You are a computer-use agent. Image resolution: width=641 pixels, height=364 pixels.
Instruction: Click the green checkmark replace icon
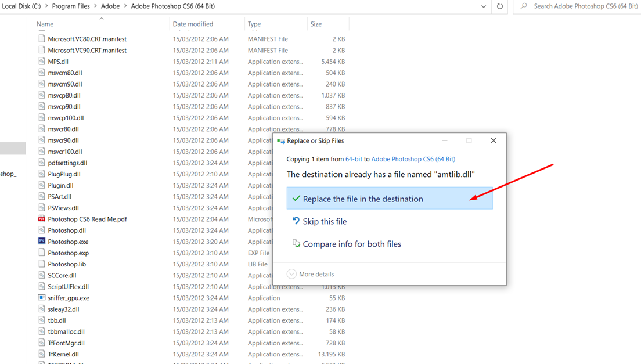point(296,199)
